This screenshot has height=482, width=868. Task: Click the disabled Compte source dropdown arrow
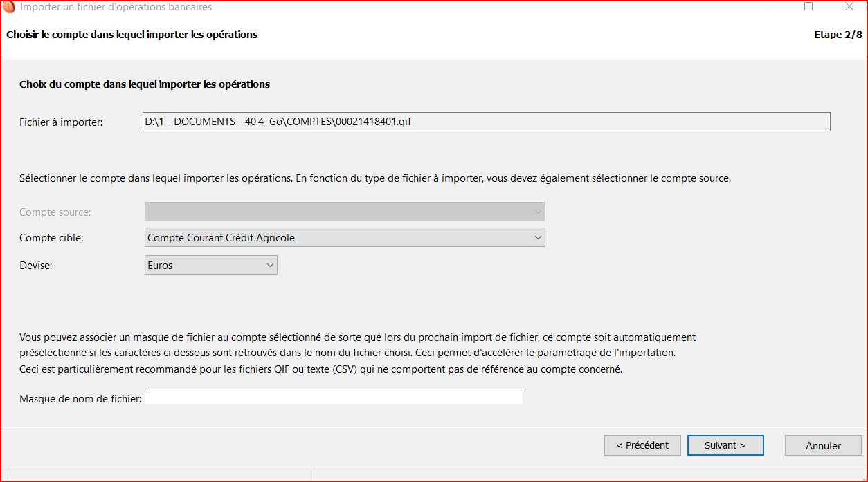tap(538, 212)
